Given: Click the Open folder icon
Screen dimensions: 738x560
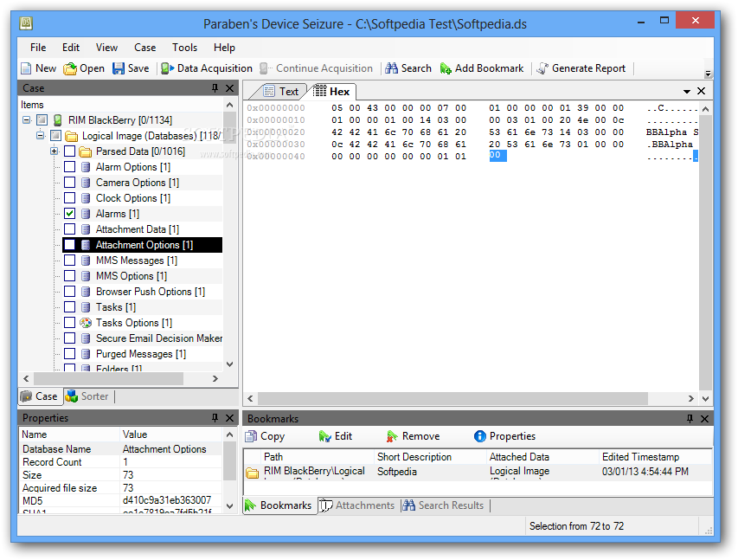Looking at the screenshot, I should [70, 68].
